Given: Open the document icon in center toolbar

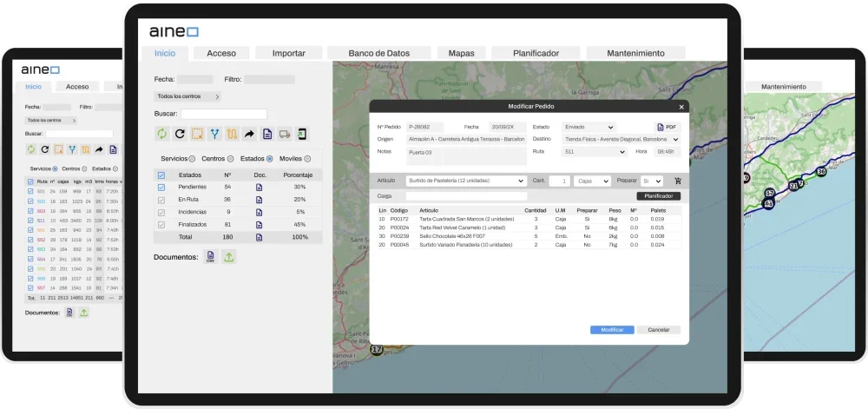Looking at the screenshot, I should coord(266,134).
